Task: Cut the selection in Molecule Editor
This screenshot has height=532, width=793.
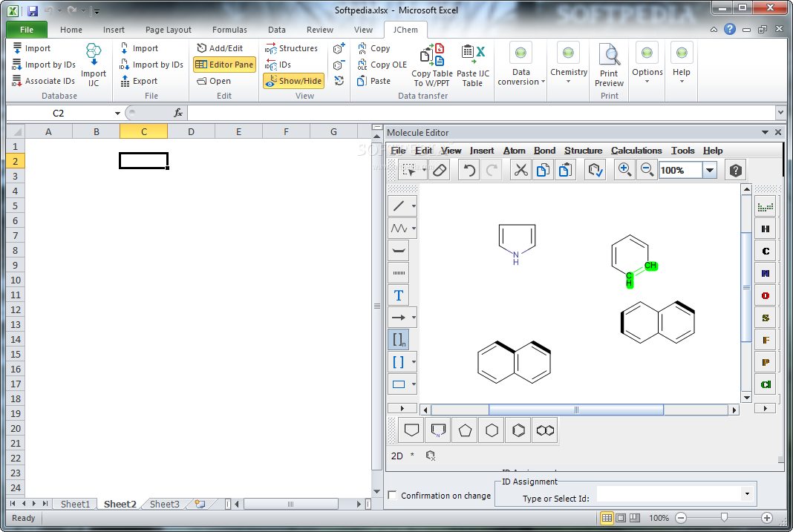Action: [520, 170]
